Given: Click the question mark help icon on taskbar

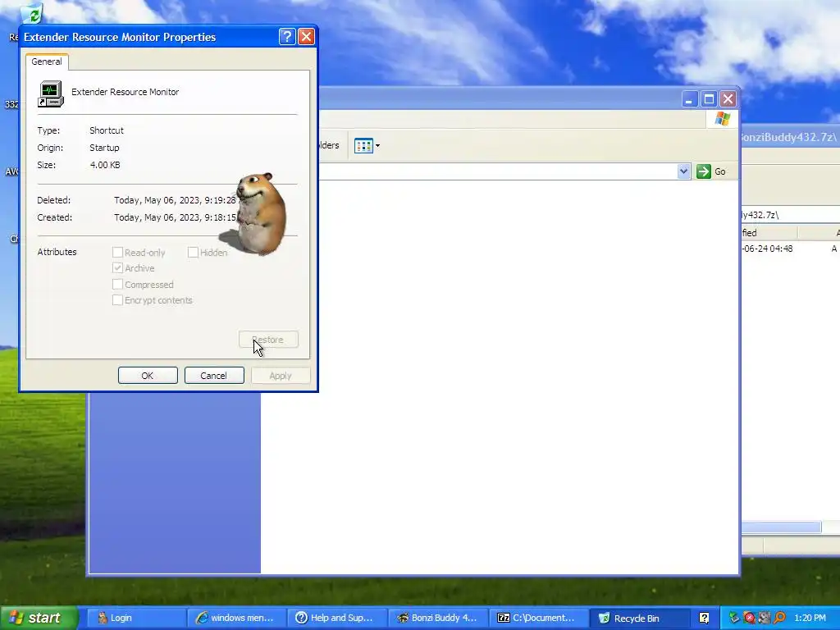Looking at the screenshot, I should (704, 618).
